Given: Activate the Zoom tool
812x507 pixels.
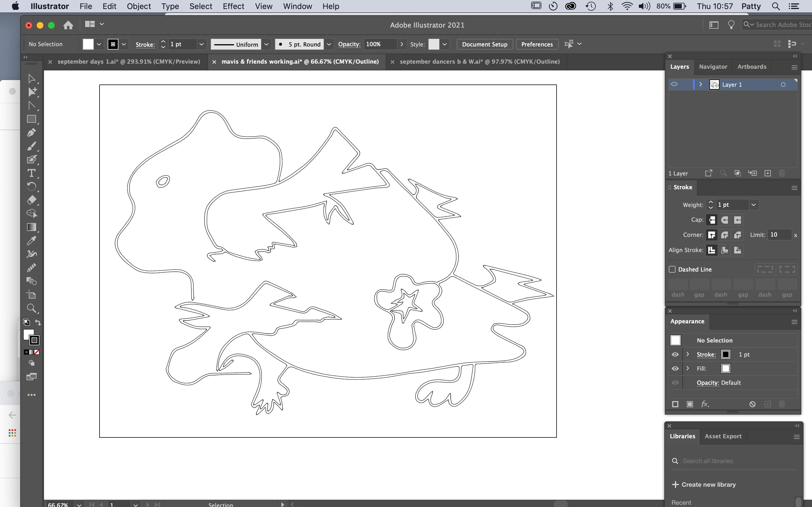Looking at the screenshot, I should tap(32, 308).
